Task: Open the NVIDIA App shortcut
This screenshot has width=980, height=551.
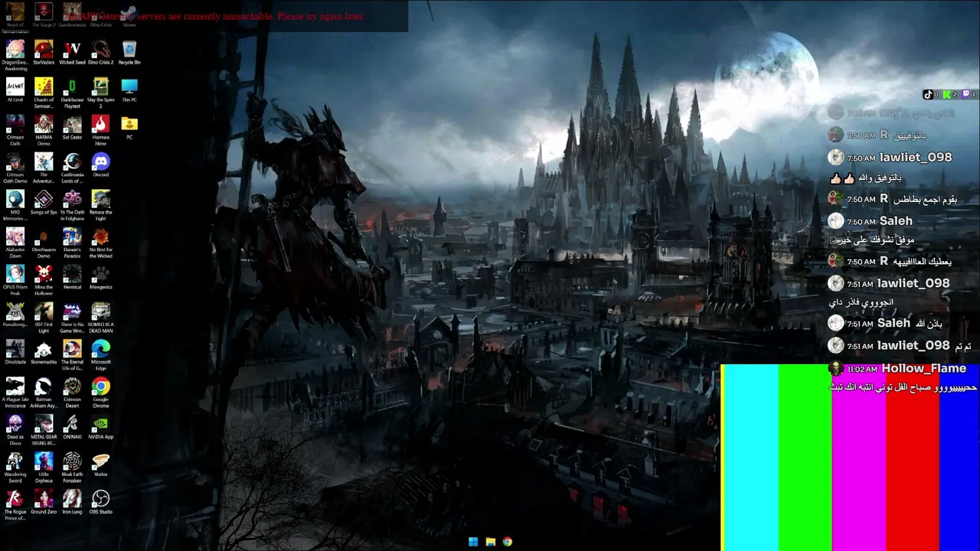Action: (x=101, y=426)
